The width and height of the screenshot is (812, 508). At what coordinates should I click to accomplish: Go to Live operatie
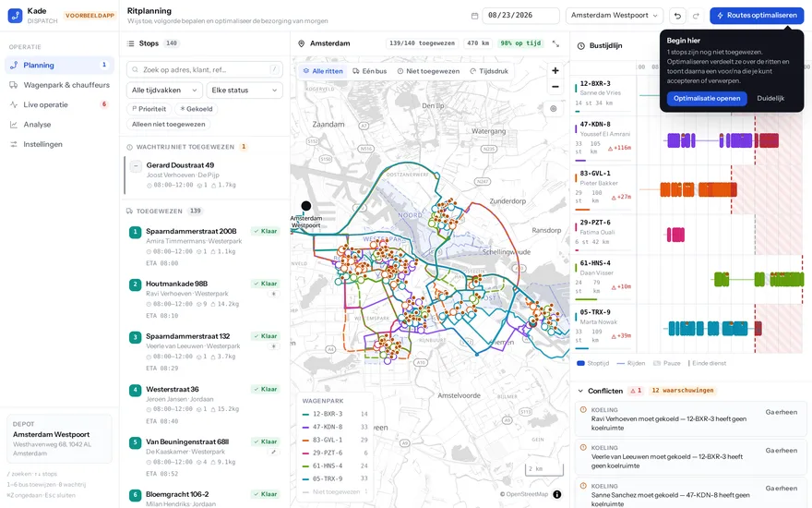click(60, 104)
